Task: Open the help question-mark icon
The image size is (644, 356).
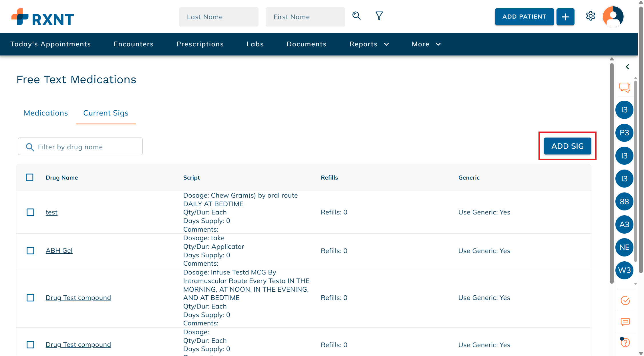Action: click(625, 342)
